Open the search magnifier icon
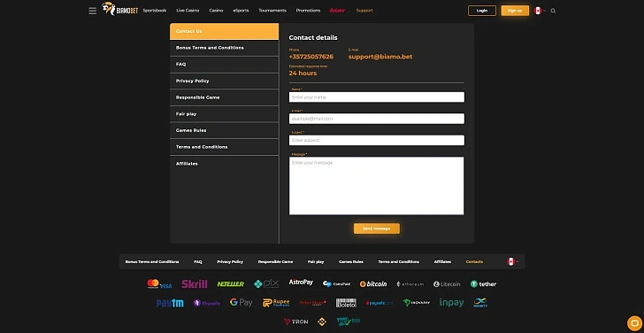 553,11
